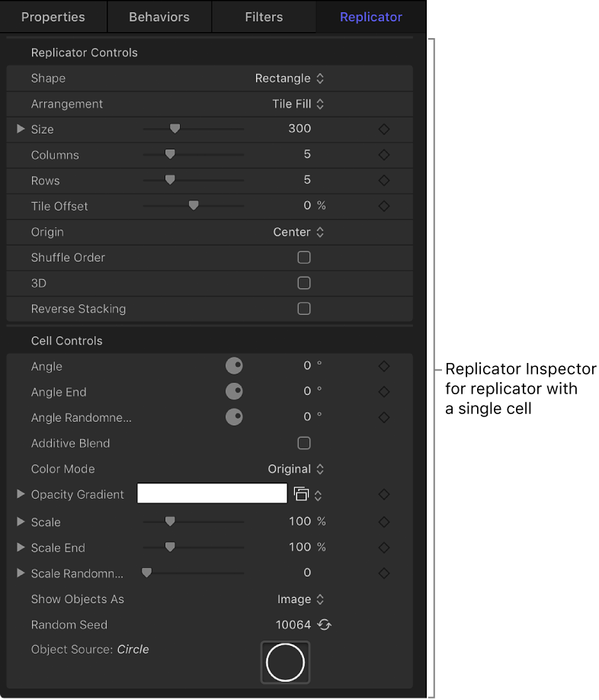Click the Angle dial control

pyautogui.click(x=234, y=366)
